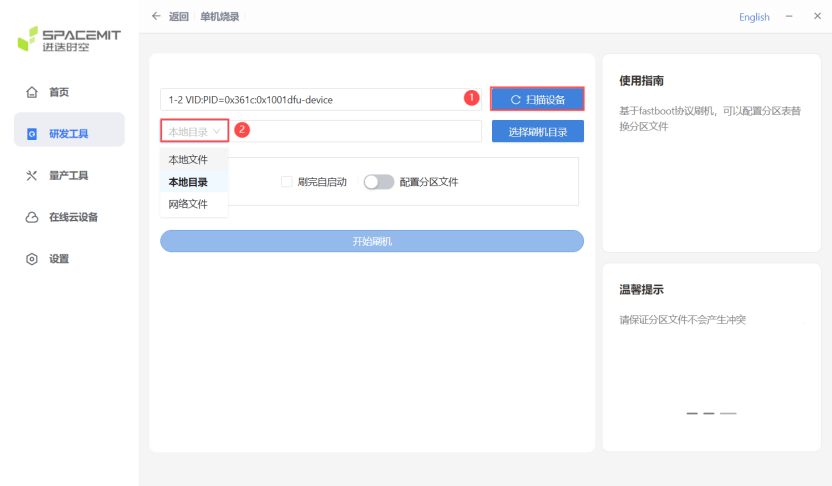Select 本地文件 from the dropdown list
Viewport: 832px width, 486px height.
tap(188, 159)
